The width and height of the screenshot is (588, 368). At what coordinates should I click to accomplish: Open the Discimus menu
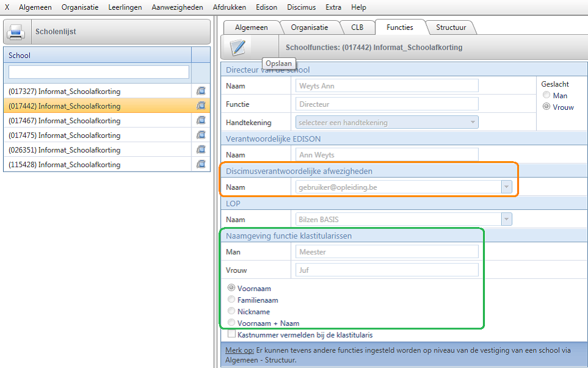click(301, 7)
